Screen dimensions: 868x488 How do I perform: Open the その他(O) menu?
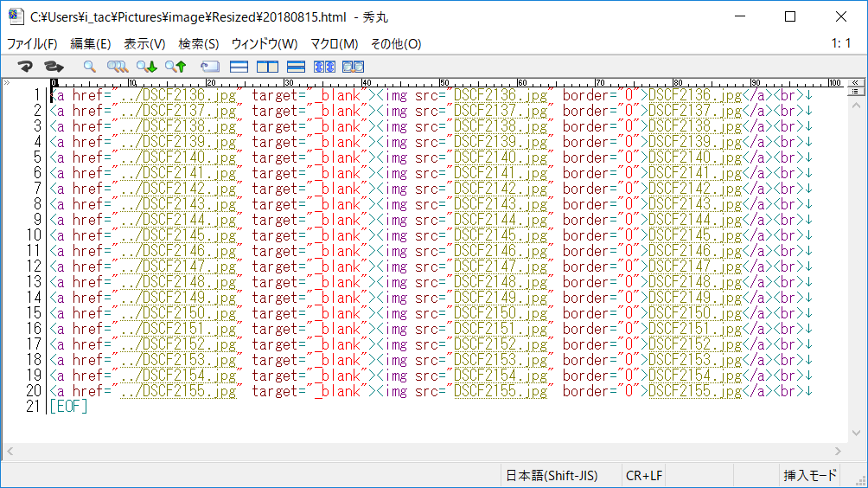[396, 44]
